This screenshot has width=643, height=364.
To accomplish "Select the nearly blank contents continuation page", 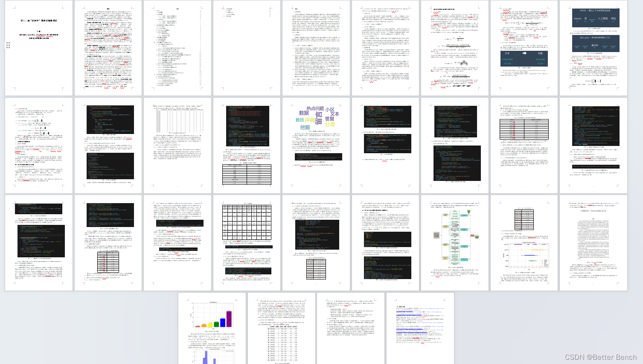I will (247, 48).
